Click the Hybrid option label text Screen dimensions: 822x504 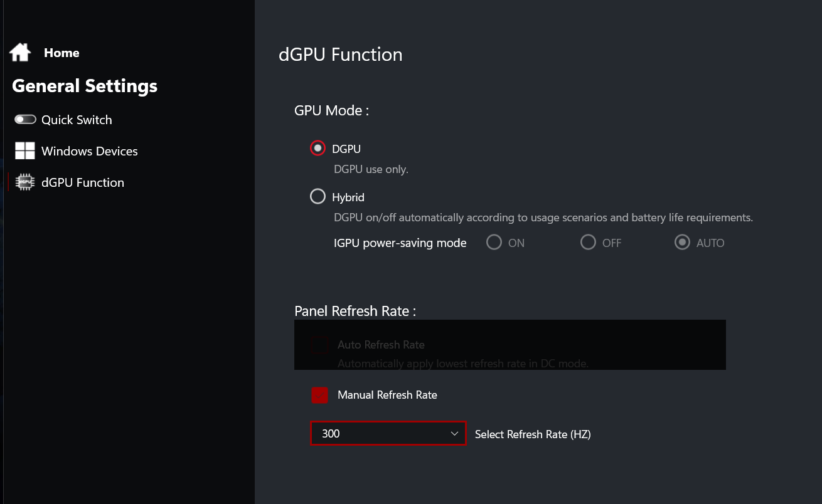pyautogui.click(x=348, y=197)
